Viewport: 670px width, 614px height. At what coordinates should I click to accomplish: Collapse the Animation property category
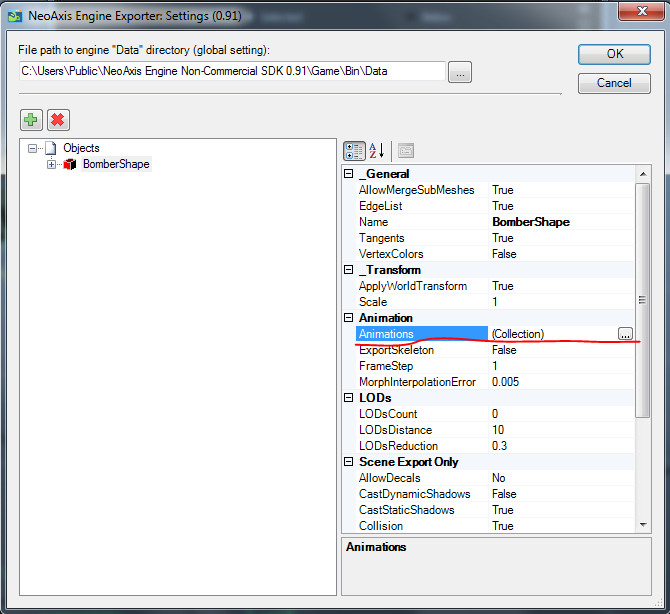coord(349,317)
